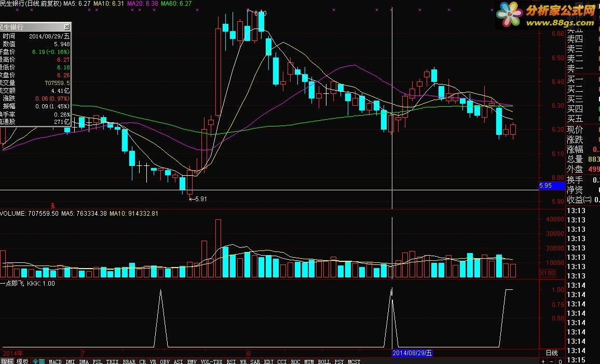Click the X100 volume scale label
The image size is (600, 364).
tap(548, 273)
